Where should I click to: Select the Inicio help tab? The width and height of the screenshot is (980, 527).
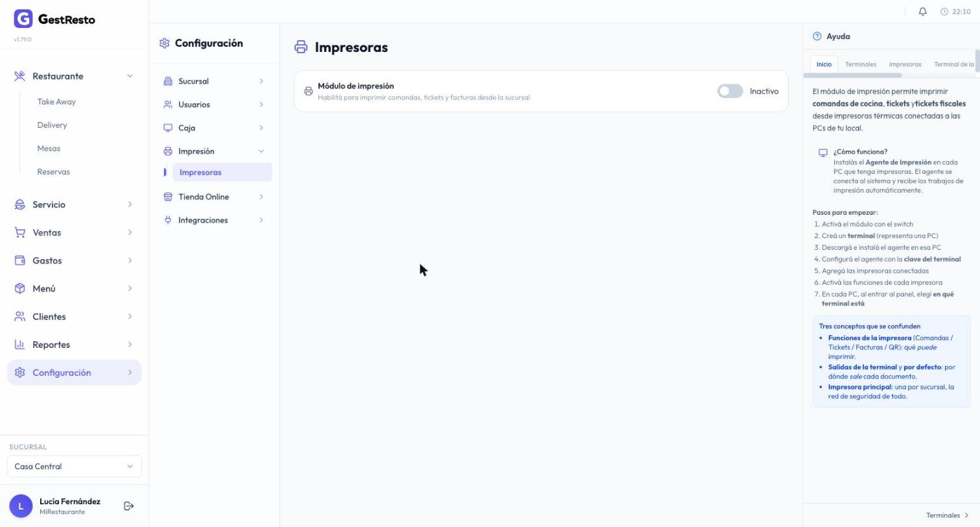[x=824, y=64]
